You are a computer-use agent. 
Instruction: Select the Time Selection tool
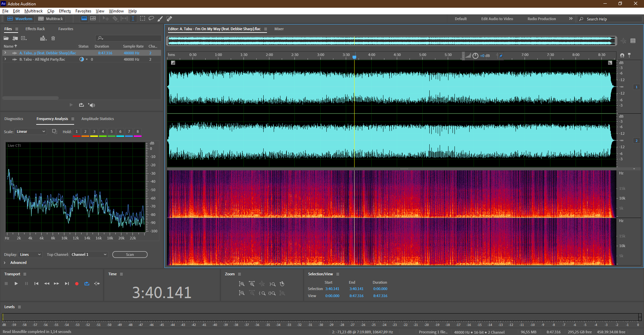point(133,19)
